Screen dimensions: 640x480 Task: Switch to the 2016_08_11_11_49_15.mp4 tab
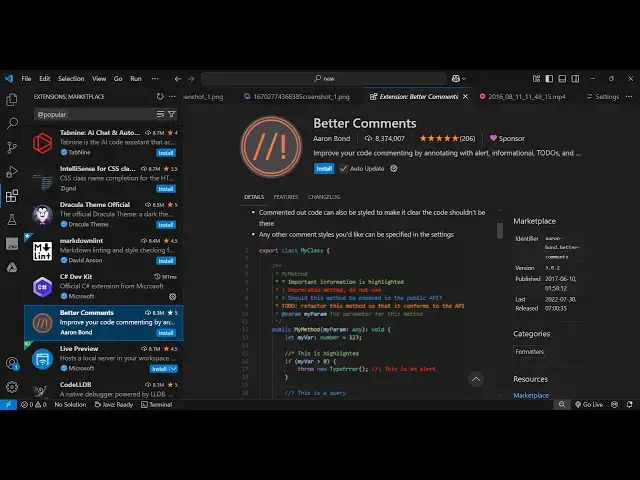(x=523, y=96)
